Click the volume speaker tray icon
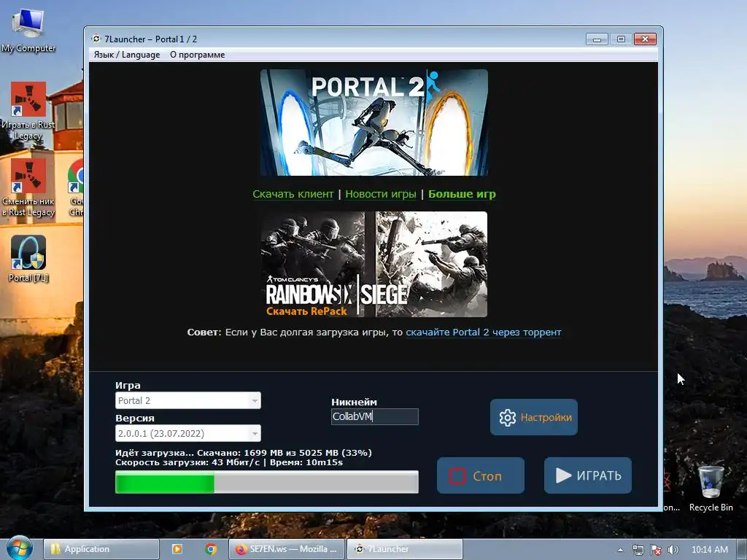Screen dimensions: 747x560 tap(673, 550)
